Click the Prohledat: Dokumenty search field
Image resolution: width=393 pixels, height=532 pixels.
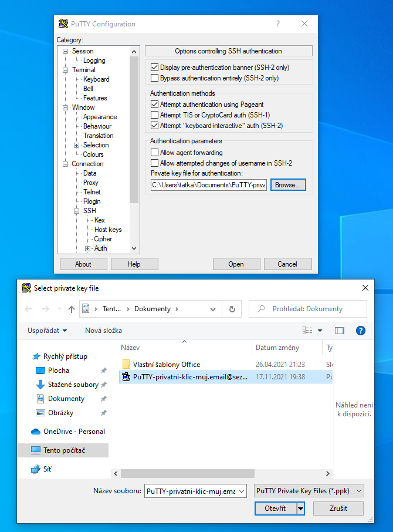coord(307,309)
